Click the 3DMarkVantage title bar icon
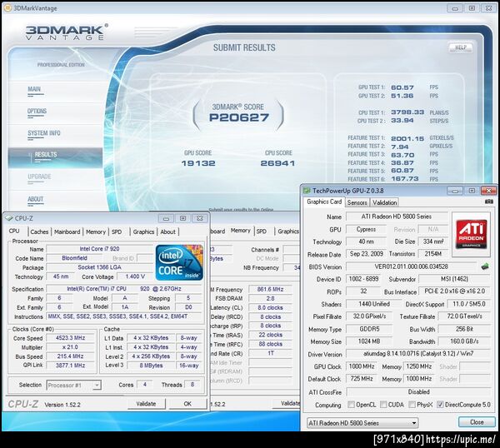The width and height of the screenshot is (500, 448). pyautogui.click(x=7, y=7)
